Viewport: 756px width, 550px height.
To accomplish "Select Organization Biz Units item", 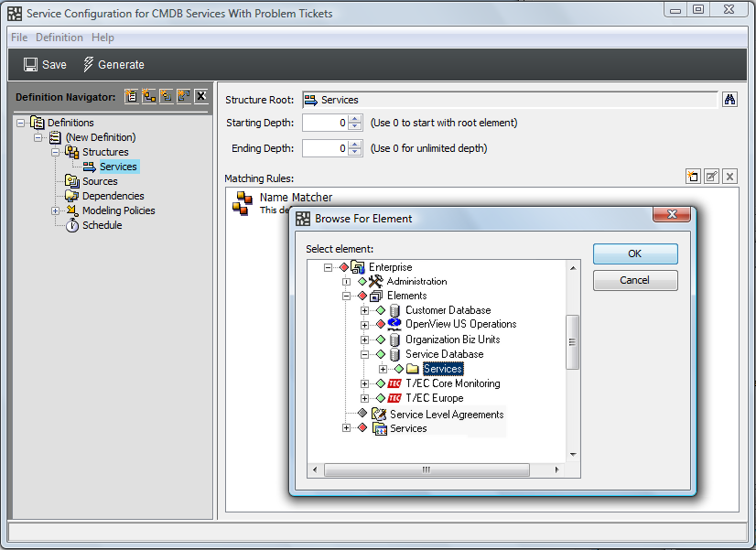I will pyautogui.click(x=452, y=340).
